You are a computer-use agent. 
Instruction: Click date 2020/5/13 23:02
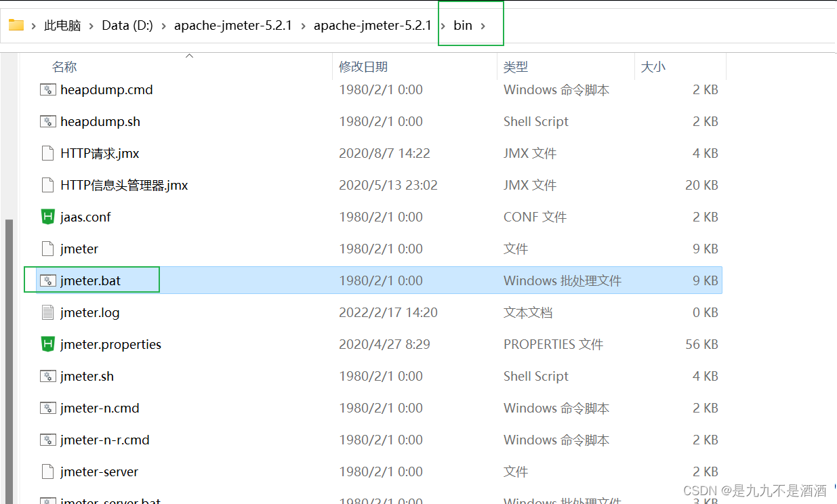[388, 185]
